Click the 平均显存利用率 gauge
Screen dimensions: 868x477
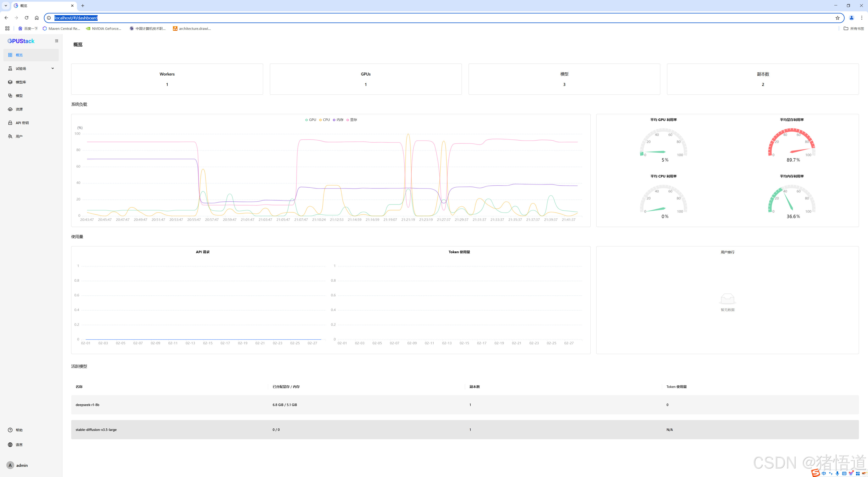(x=792, y=143)
